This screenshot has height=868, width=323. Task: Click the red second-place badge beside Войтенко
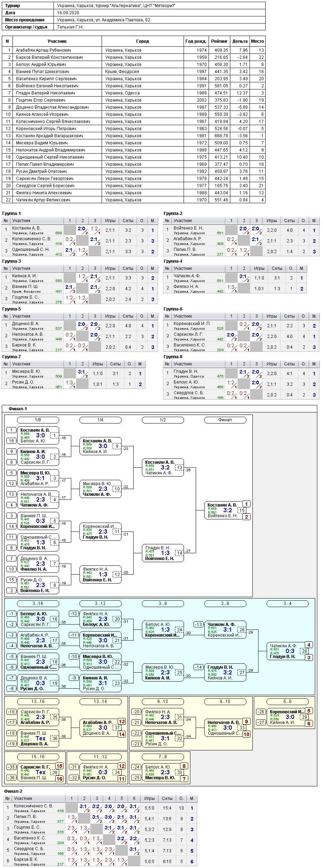(x=246, y=517)
